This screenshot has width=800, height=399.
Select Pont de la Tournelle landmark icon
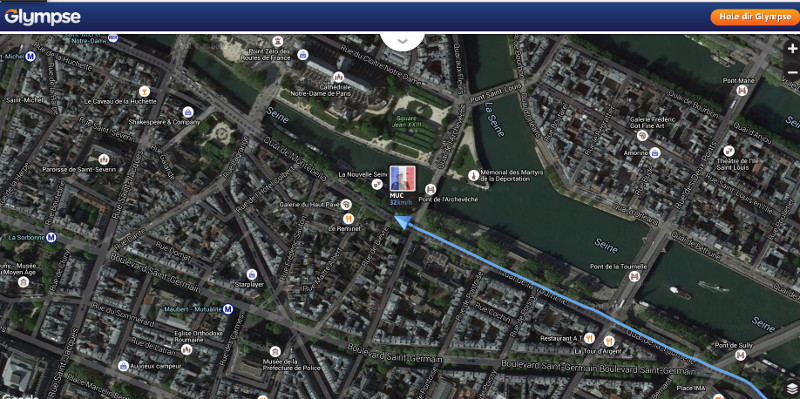pos(635,277)
